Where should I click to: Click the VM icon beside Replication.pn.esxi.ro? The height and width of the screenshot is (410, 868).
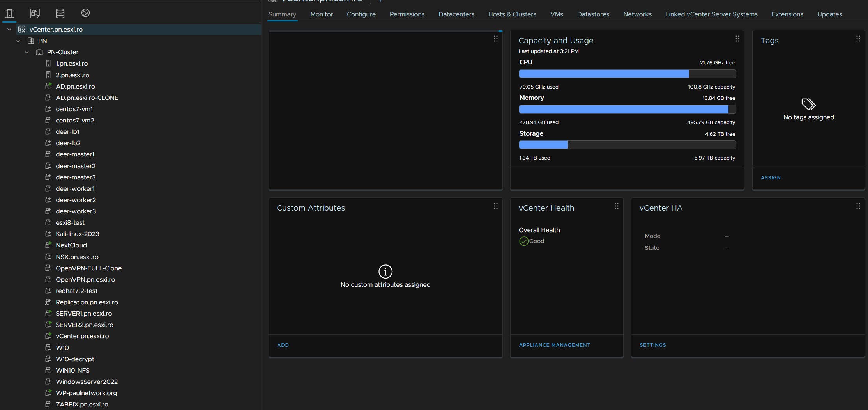pos(48,302)
